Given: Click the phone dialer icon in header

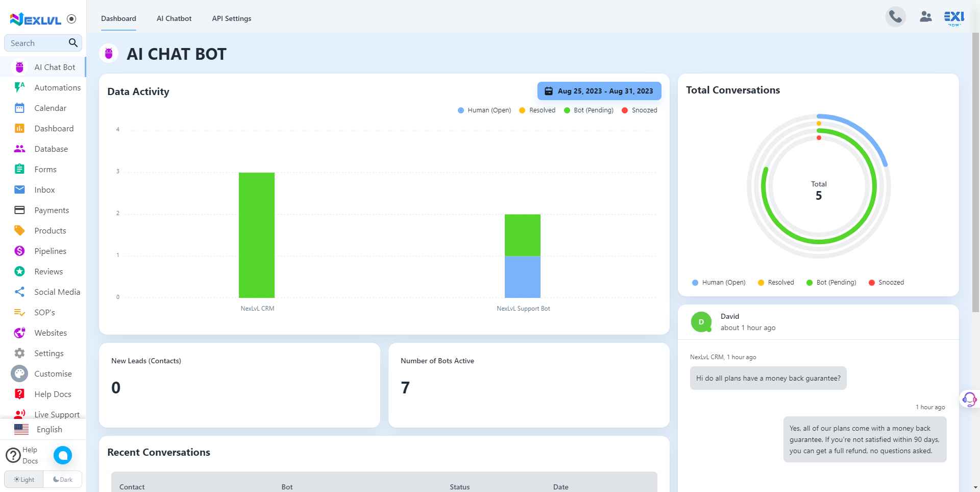Looking at the screenshot, I should [x=895, y=17].
